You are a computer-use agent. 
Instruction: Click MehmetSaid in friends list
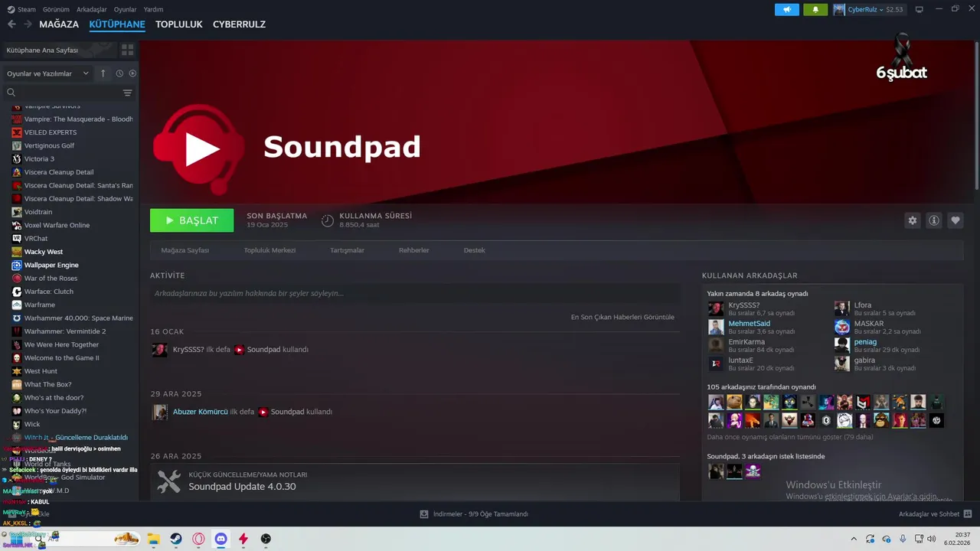[749, 324]
